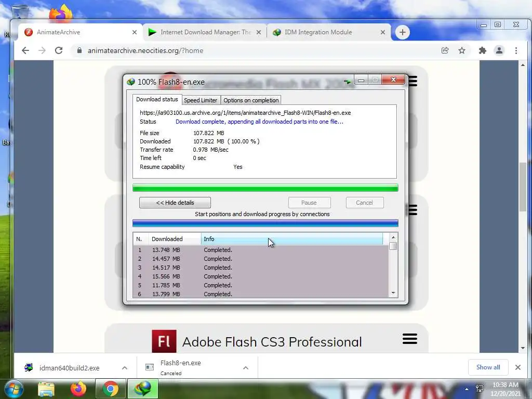The height and width of the screenshot is (399, 532).
Task: Select connection row with 11.785 MB
Action: point(261,285)
